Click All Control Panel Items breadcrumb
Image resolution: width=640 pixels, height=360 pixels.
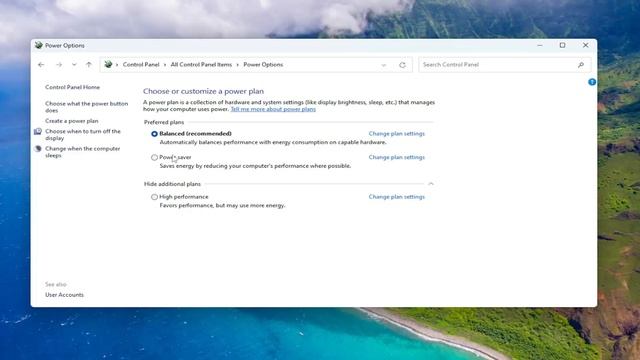point(201,64)
